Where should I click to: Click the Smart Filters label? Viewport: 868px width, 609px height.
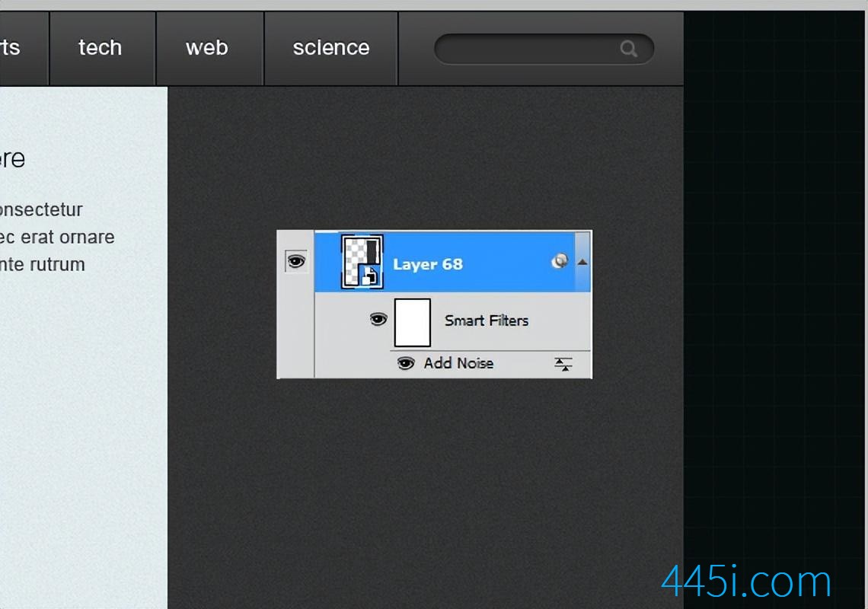click(x=486, y=320)
